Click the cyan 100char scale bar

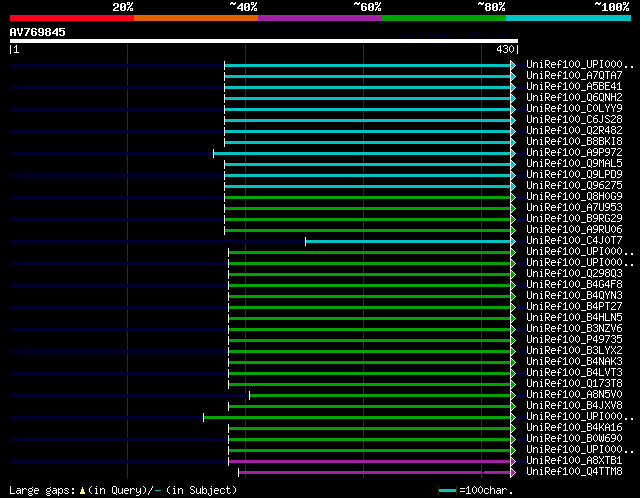tap(447, 490)
